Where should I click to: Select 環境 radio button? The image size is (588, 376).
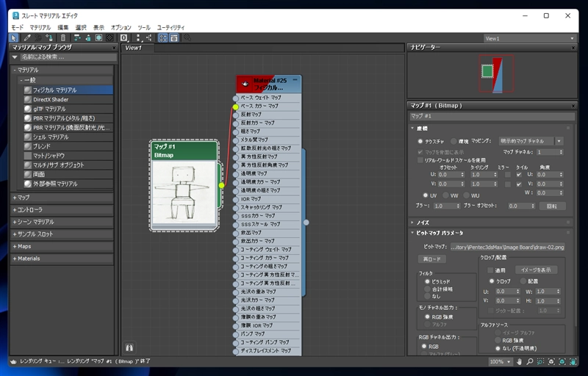[453, 141]
